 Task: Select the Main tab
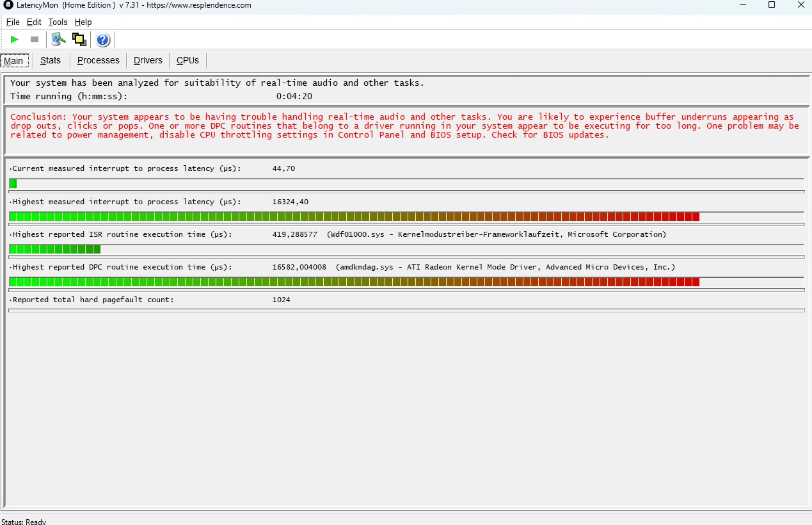(13, 61)
